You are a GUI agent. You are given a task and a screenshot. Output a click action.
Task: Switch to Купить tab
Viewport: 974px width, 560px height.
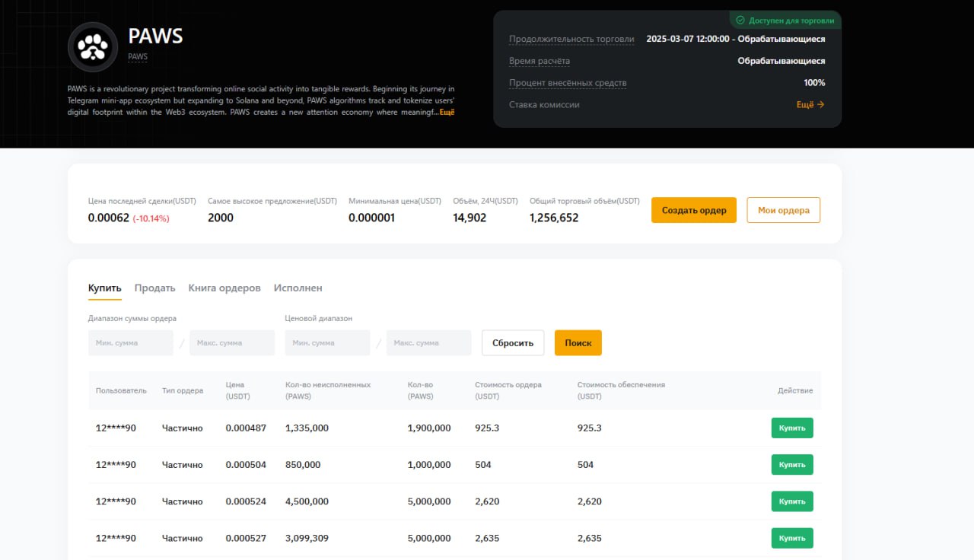105,288
